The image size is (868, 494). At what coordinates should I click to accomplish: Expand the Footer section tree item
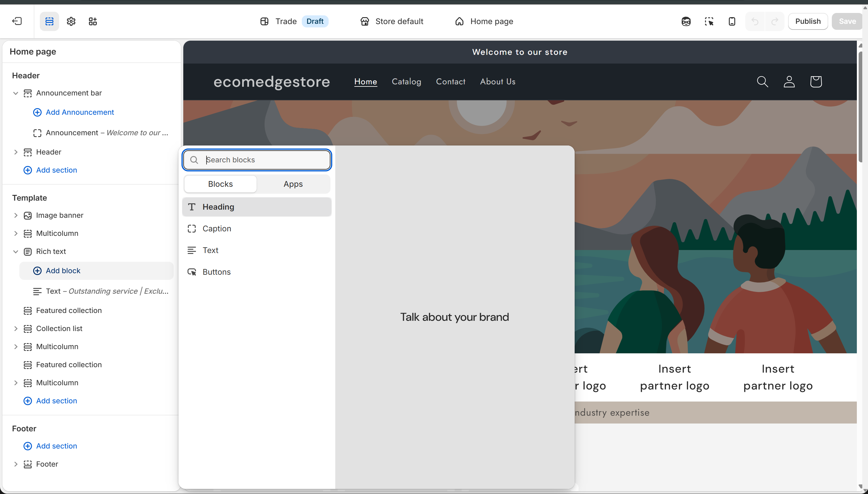pyautogui.click(x=16, y=464)
